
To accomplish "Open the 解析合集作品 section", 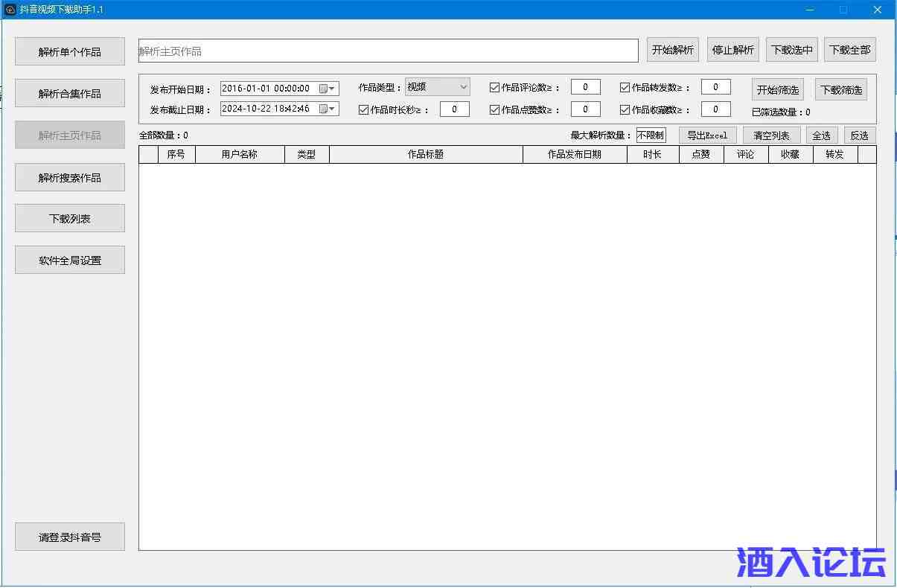I will (70, 94).
